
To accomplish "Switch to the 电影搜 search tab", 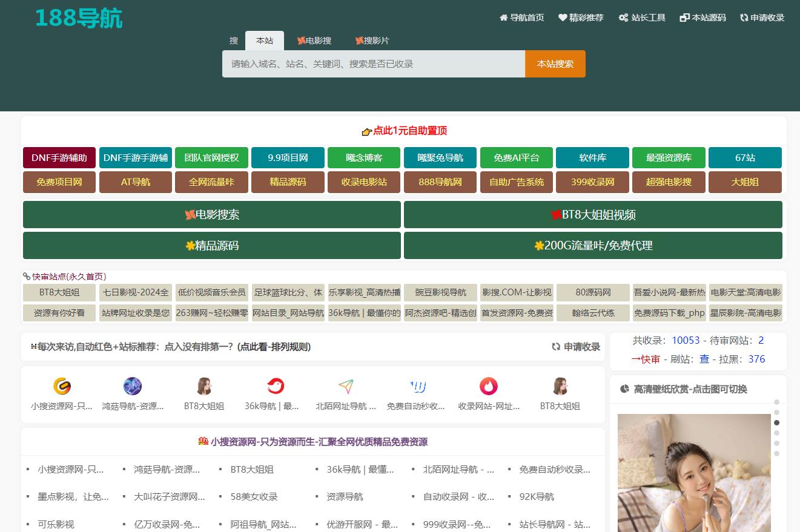I will point(314,41).
